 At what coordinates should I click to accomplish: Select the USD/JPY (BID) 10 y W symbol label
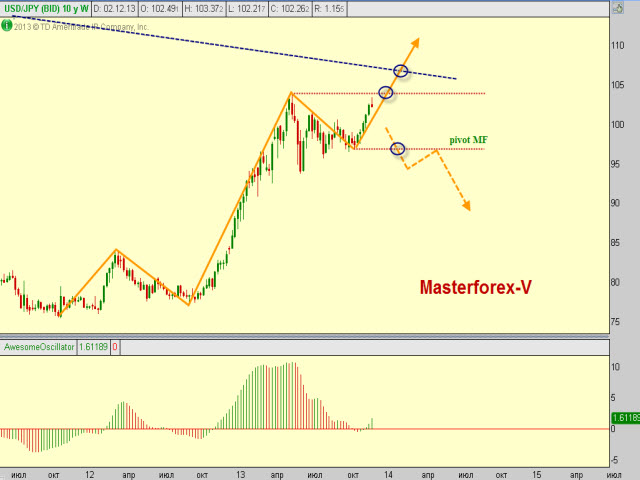coord(46,9)
